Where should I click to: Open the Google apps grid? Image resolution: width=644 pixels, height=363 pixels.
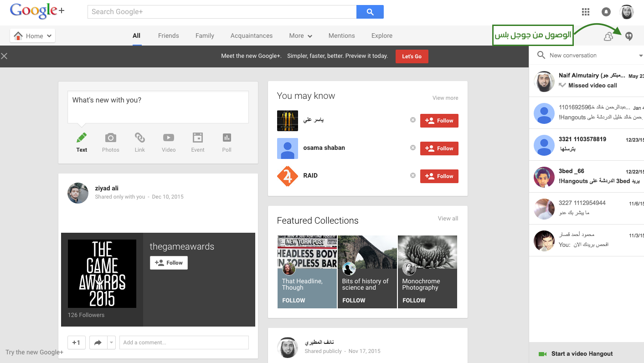pos(586,12)
